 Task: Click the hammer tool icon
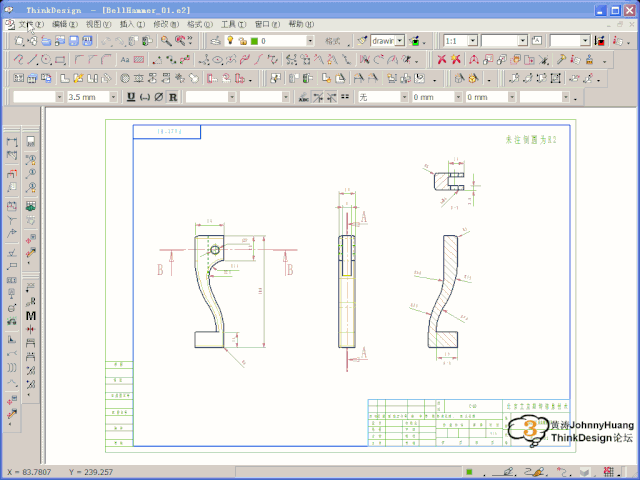click(x=561, y=60)
